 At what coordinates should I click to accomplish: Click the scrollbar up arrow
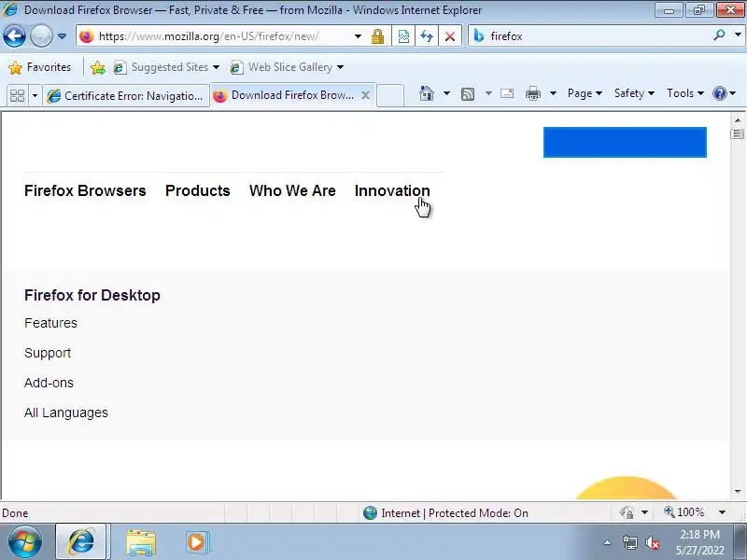click(738, 120)
